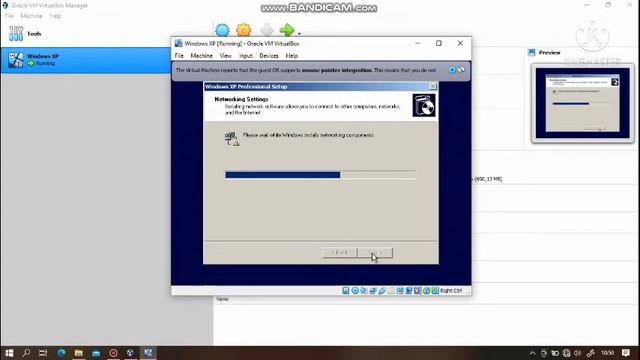Open the volume control in system tray
This screenshot has width=640, height=360.
coord(578,353)
